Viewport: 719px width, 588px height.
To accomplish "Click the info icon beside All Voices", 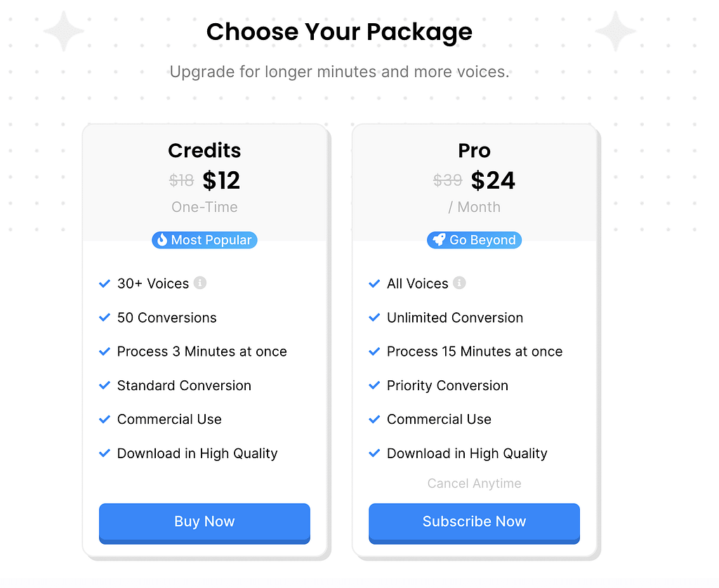I will [x=459, y=283].
